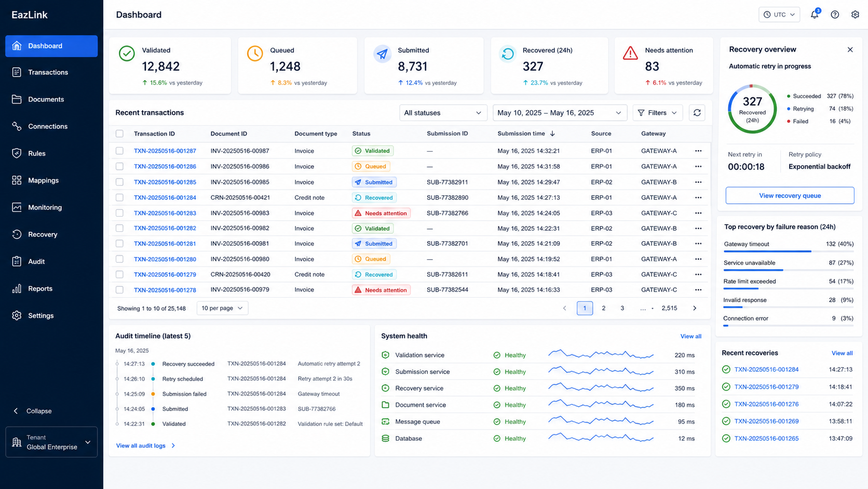
Task: Select all transactions with header checkbox
Action: click(x=119, y=134)
